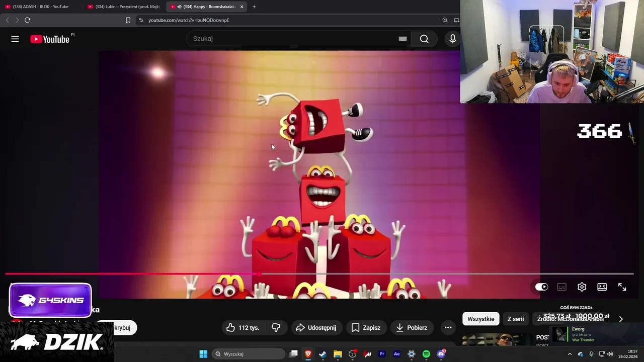This screenshot has width=644, height=362.
Task: Click the tray microphone icon
Action: [x=591, y=354]
